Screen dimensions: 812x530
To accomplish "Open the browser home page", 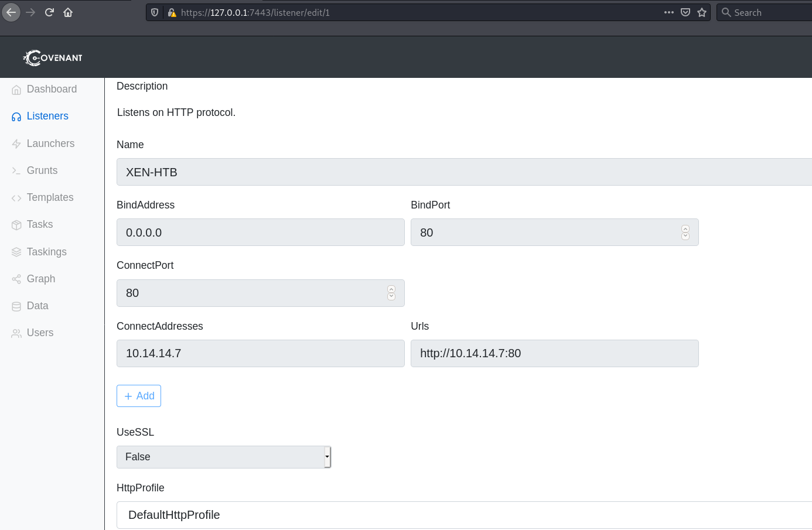I will click(x=68, y=12).
